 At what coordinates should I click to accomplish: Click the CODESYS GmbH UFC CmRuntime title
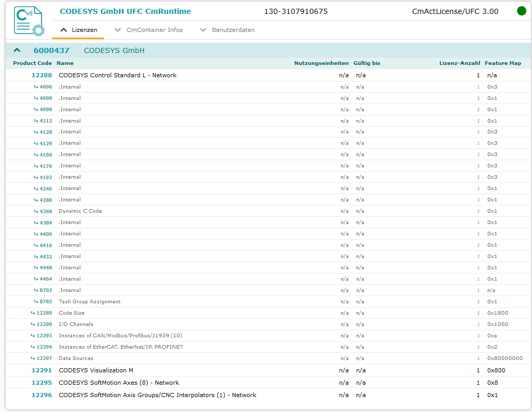tap(125, 11)
